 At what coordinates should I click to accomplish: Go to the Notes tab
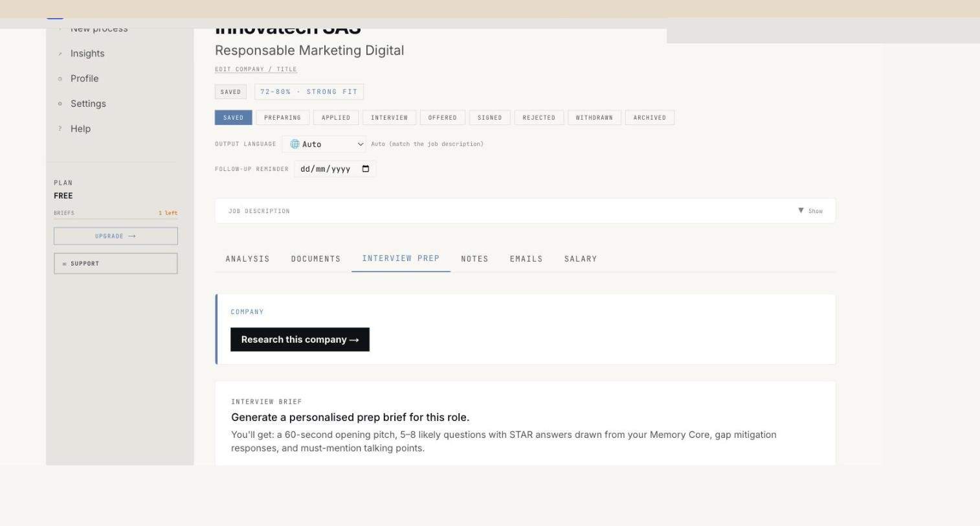(x=474, y=259)
